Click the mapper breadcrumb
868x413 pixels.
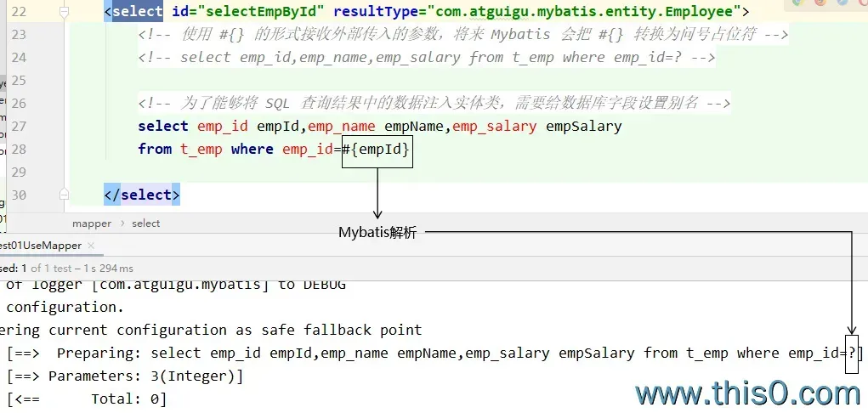pyautogui.click(x=91, y=223)
